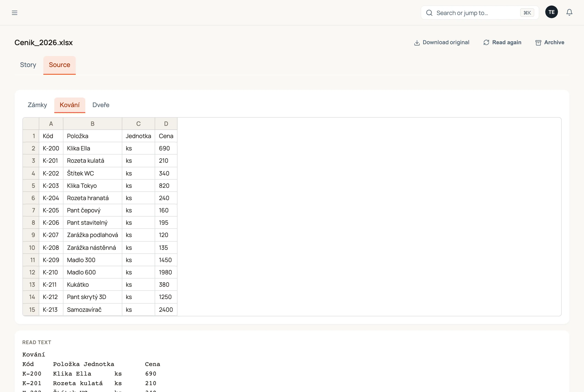Switch to the Dveře sheet tab
Screen dimensions: 584x392
tap(101, 105)
